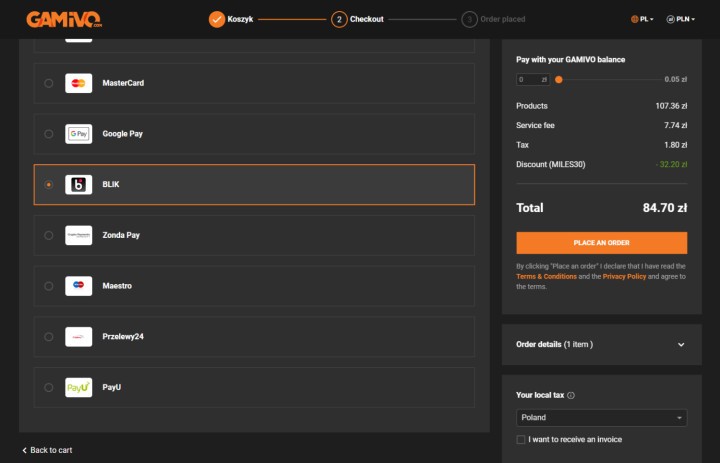The height and width of the screenshot is (463, 720).
Task: Click the Przelewy24 logo icon
Action: coord(79,337)
